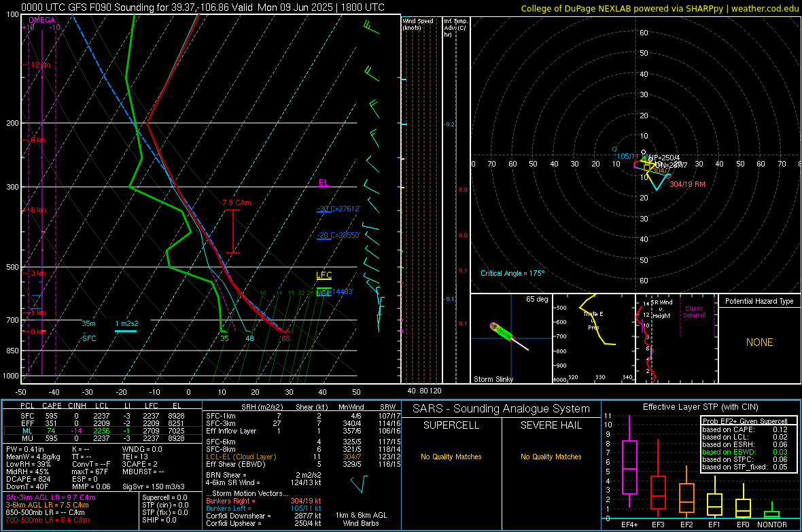The width and height of the screenshot is (802, 532).
Task: Click the 7.9 C/km lapse rate value
Action: 237,202
